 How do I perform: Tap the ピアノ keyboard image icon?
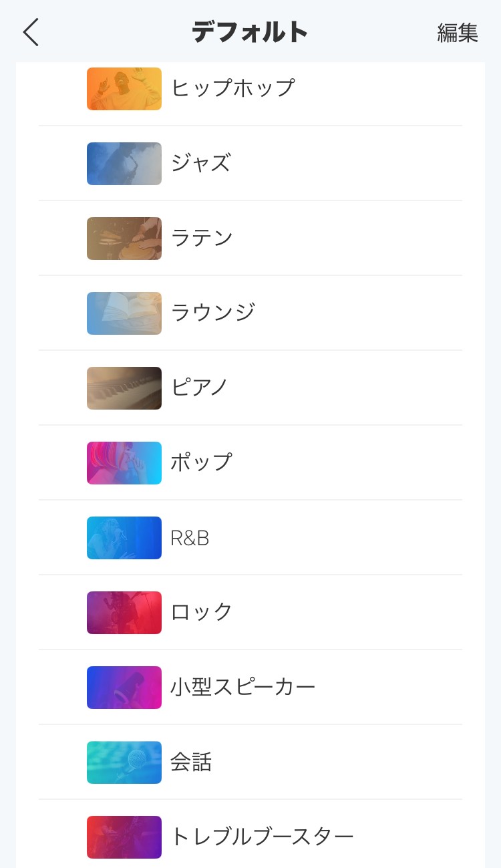[124, 388]
